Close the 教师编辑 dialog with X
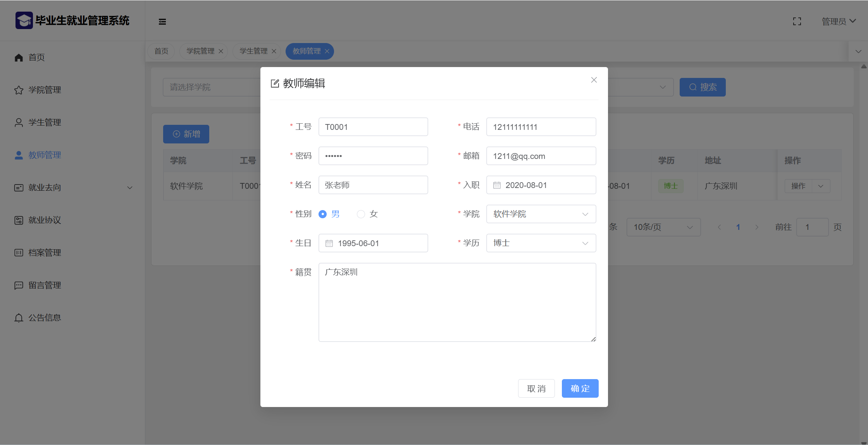 pyautogui.click(x=594, y=80)
